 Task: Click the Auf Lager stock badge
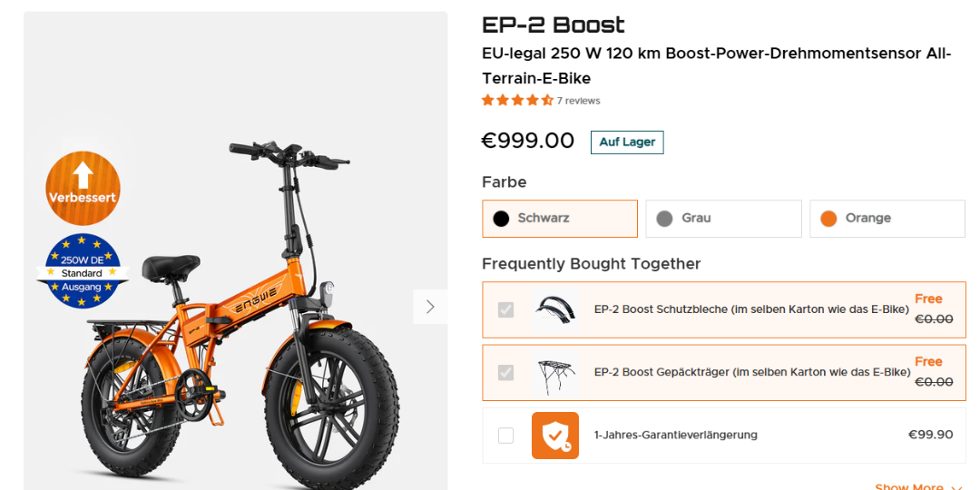point(626,142)
